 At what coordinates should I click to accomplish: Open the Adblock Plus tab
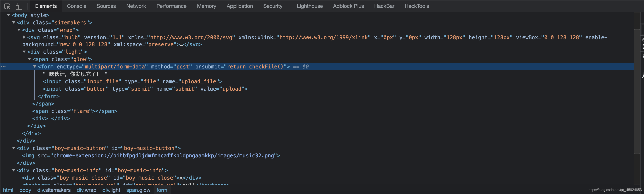[348, 6]
